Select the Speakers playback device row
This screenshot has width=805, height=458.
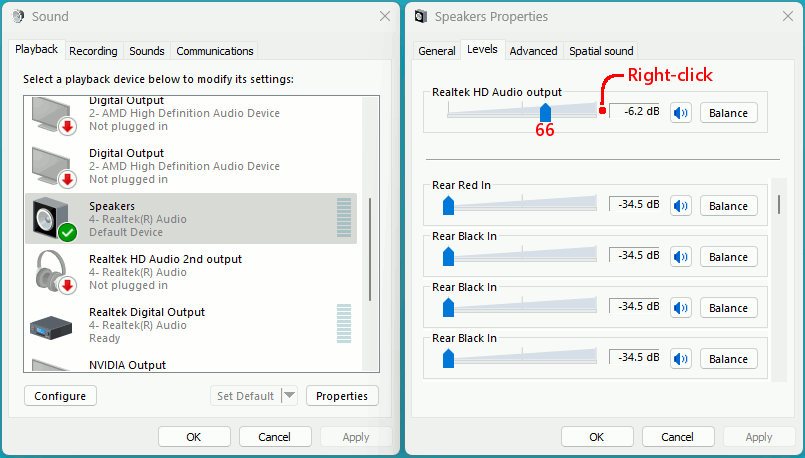point(190,219)
